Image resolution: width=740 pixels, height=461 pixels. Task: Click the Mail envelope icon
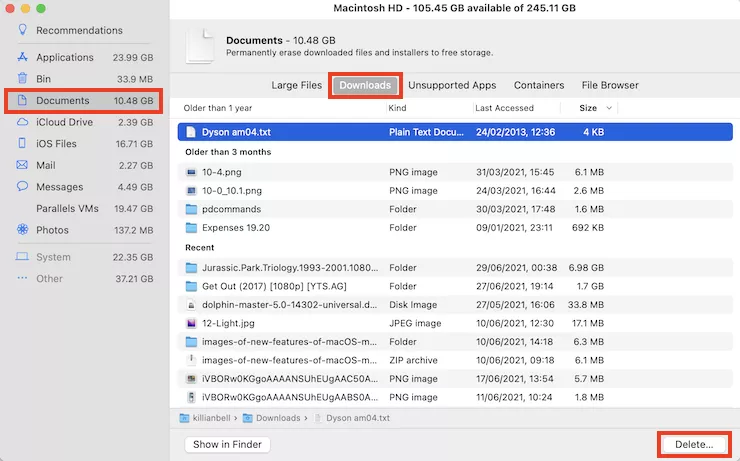pyautogui.click(x=22, y=165)
